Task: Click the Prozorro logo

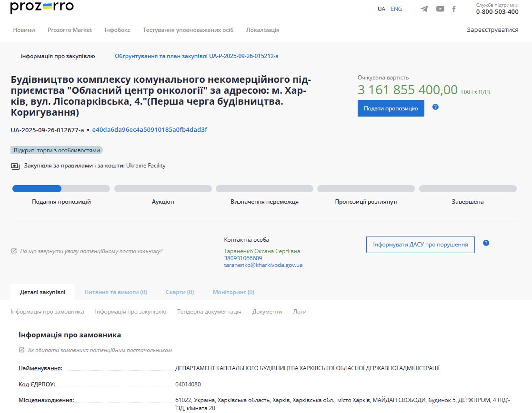Action: click(x=42, y=8)
